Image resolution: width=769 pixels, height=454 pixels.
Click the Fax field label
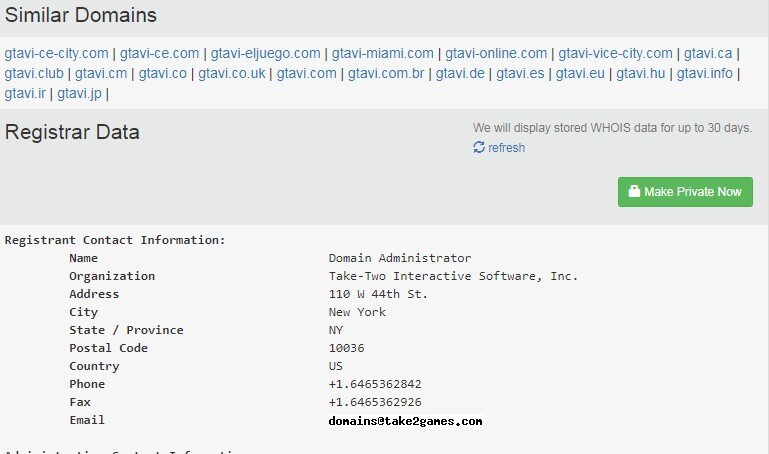tap(80, 402)
